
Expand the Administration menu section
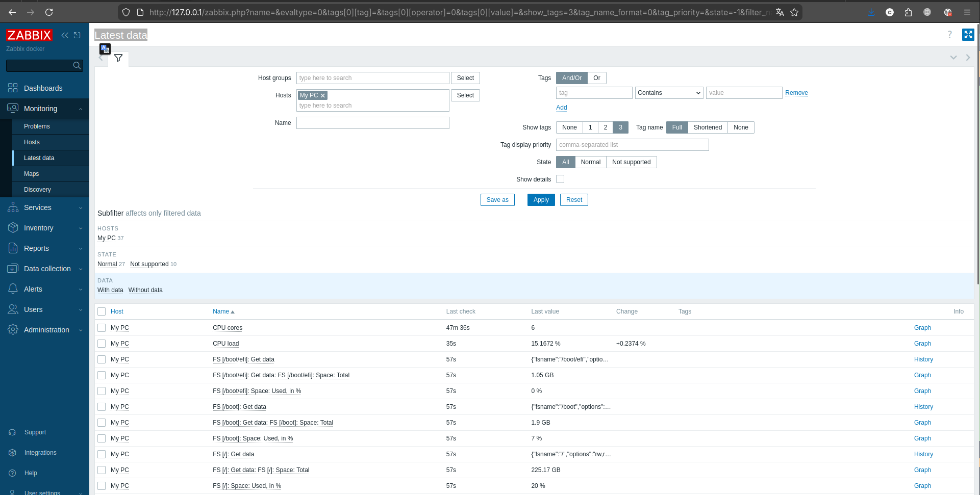[46, 330]
